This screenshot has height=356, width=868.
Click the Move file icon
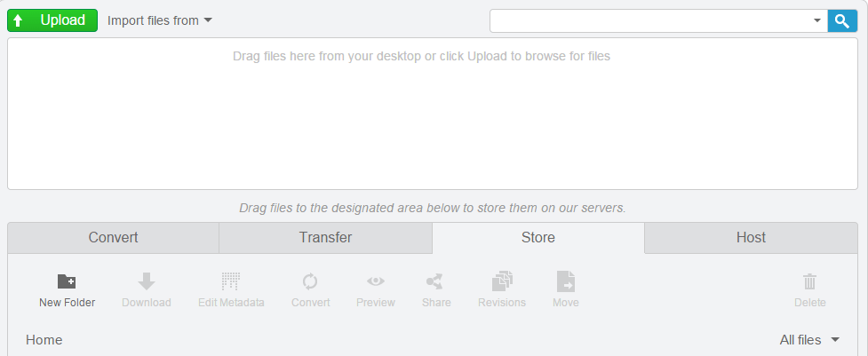pos(566,281)
